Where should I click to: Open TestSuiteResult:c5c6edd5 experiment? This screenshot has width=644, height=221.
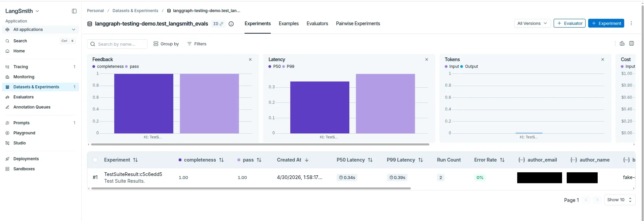(x=133, y=174)
